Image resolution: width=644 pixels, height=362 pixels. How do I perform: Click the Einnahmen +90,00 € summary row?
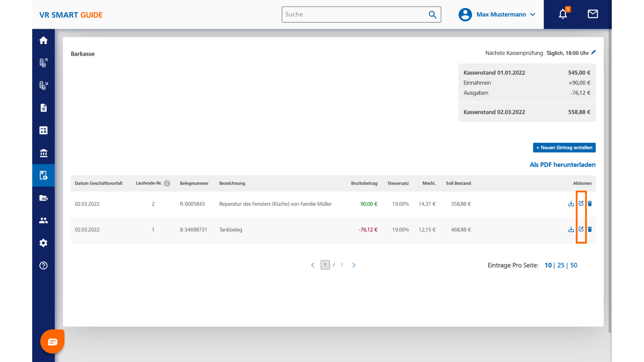(527, 83)
